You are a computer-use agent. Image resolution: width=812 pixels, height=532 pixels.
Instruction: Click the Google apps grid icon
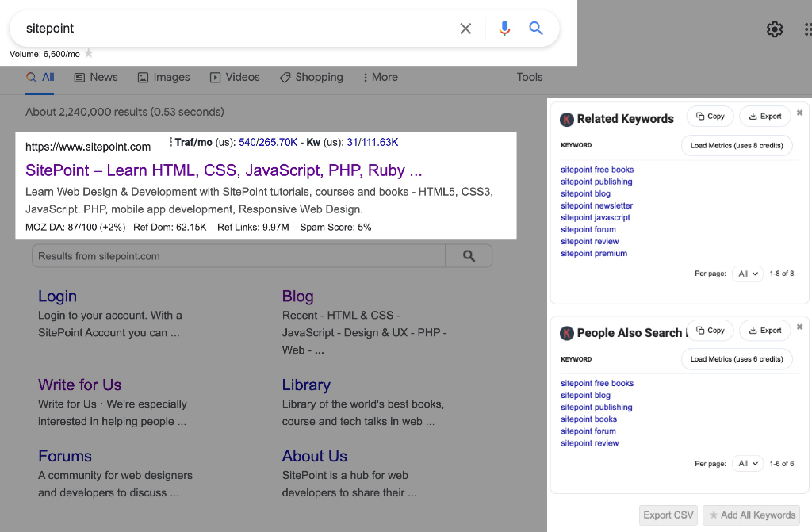(x=807, y=29)
